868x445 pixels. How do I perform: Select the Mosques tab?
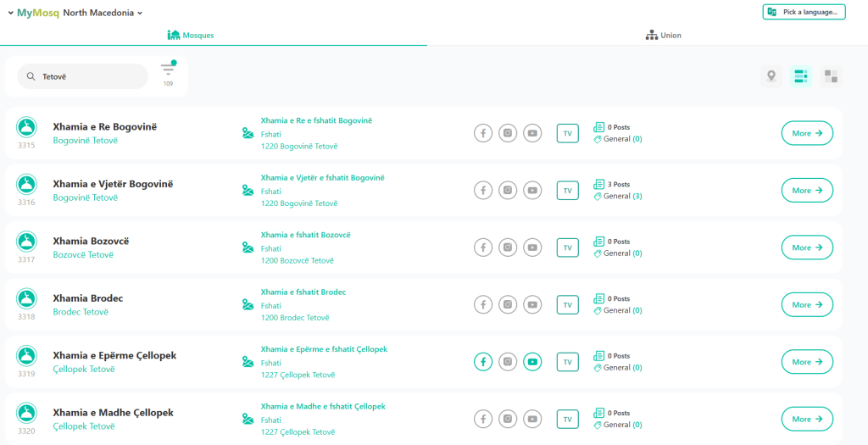coord(191,36)
